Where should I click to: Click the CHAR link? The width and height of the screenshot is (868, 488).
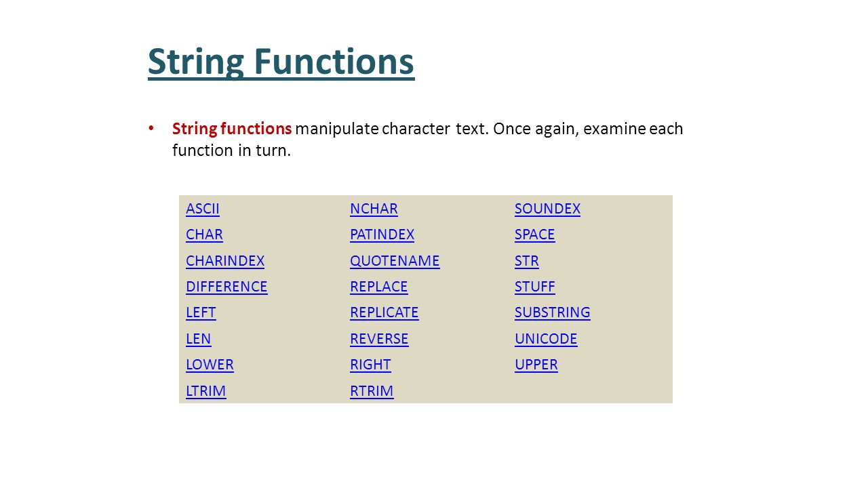(x=204, y=235)
